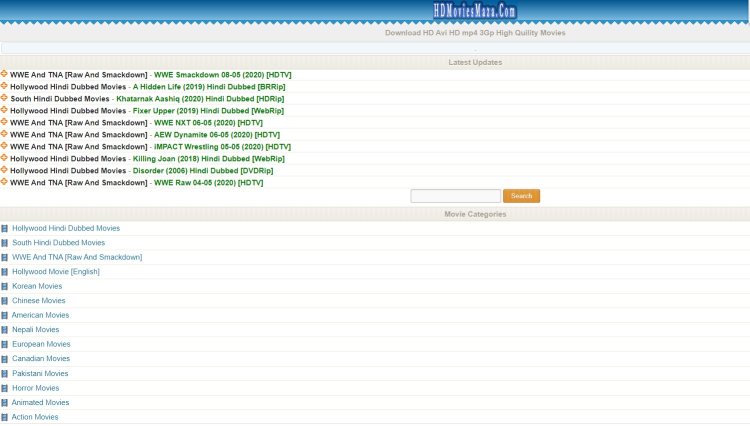This screenshot has width=750, height=426.
Task: Browse WWE And TNA [Raw And Smackdown] category
Action: click(77, 257)
